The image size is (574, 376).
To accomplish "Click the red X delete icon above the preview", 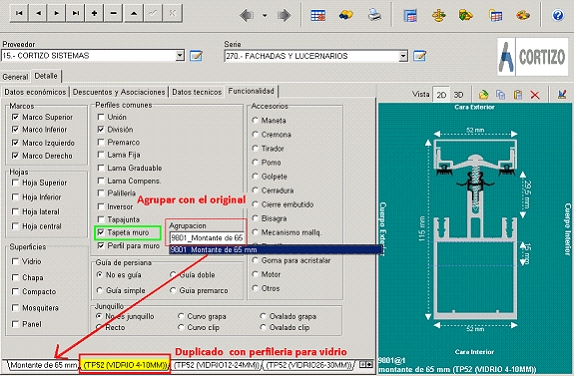I will click(x=535, y=95).
